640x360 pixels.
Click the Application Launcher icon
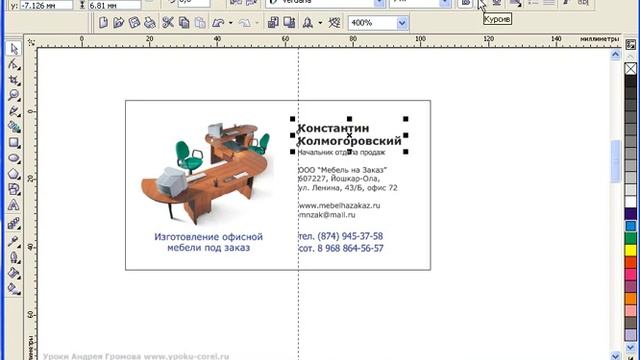coord(308,23)
